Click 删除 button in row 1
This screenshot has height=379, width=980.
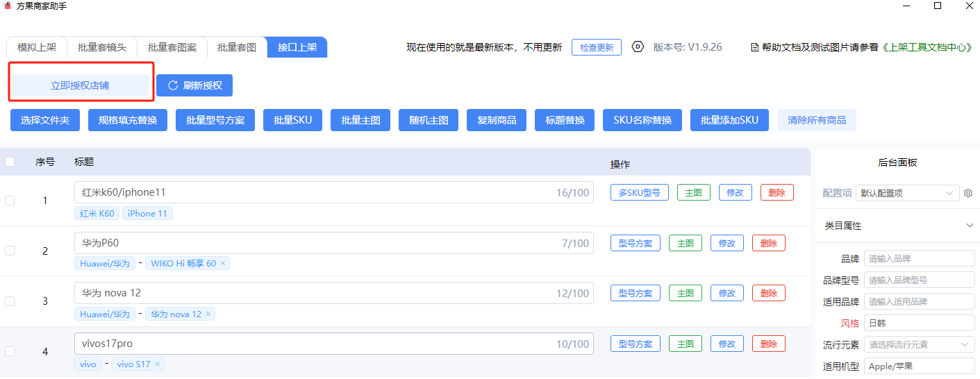(x=777, y=193)
